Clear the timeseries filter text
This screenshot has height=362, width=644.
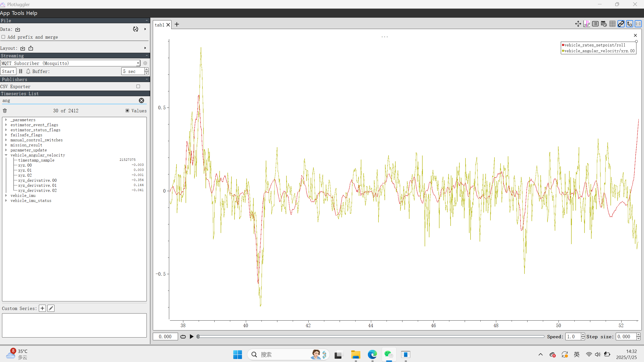(x=141, y=100)
